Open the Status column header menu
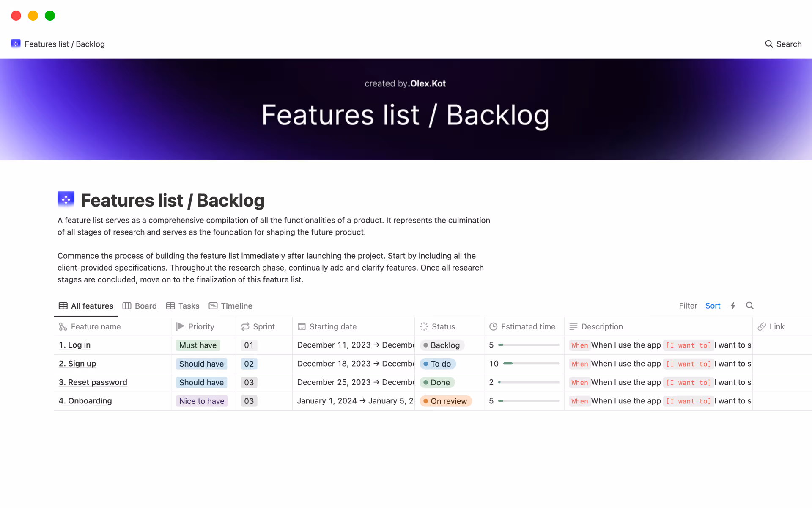The width and height of the screenshot is (812, 508). pyautogui.click(x=443, y=326)
